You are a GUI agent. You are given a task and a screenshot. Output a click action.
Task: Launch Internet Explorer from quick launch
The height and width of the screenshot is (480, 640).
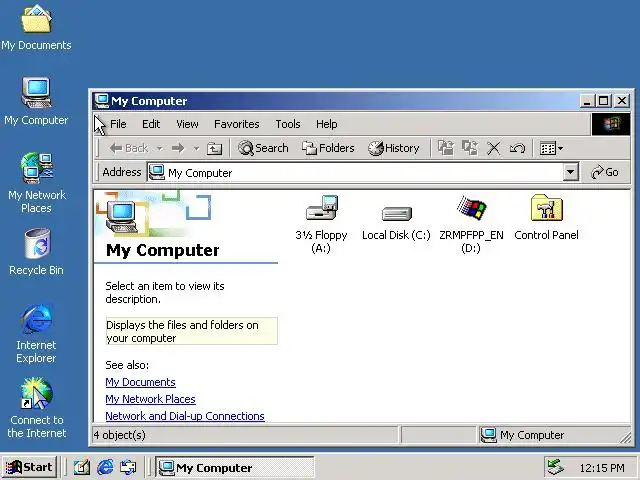tap(105, 467)
